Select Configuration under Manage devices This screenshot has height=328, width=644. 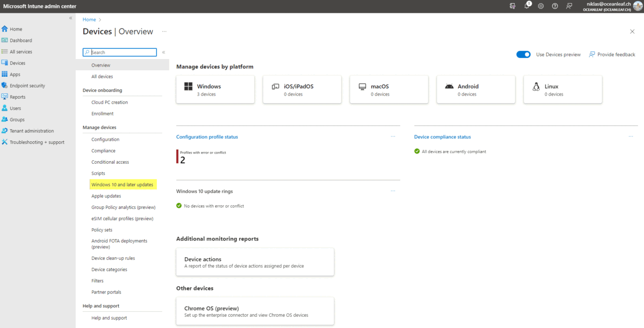pyautogui.click(x=105, y=139)
